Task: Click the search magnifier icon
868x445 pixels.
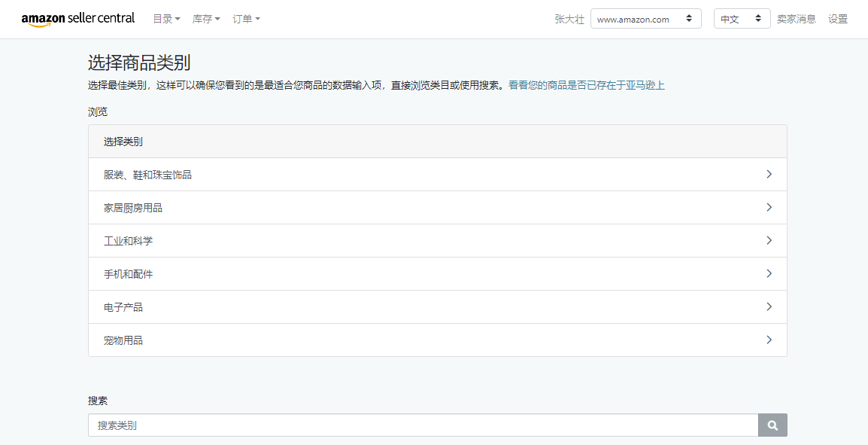Action: 772,425
